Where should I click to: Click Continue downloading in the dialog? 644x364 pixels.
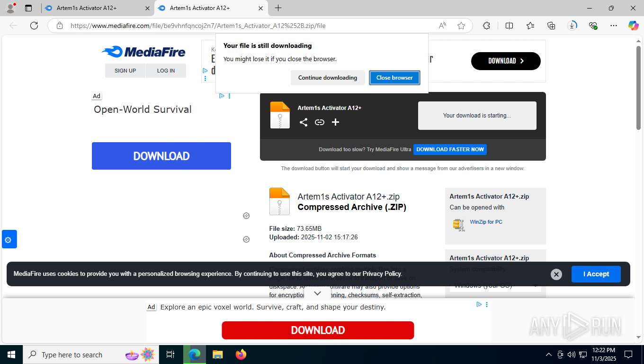click(x=328, y=78)
